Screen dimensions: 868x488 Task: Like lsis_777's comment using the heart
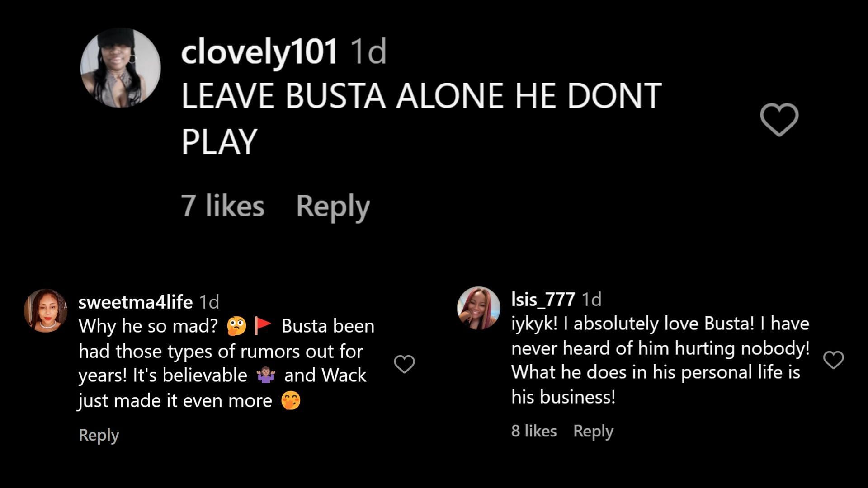pyautogui.click(x=833, y=360)
